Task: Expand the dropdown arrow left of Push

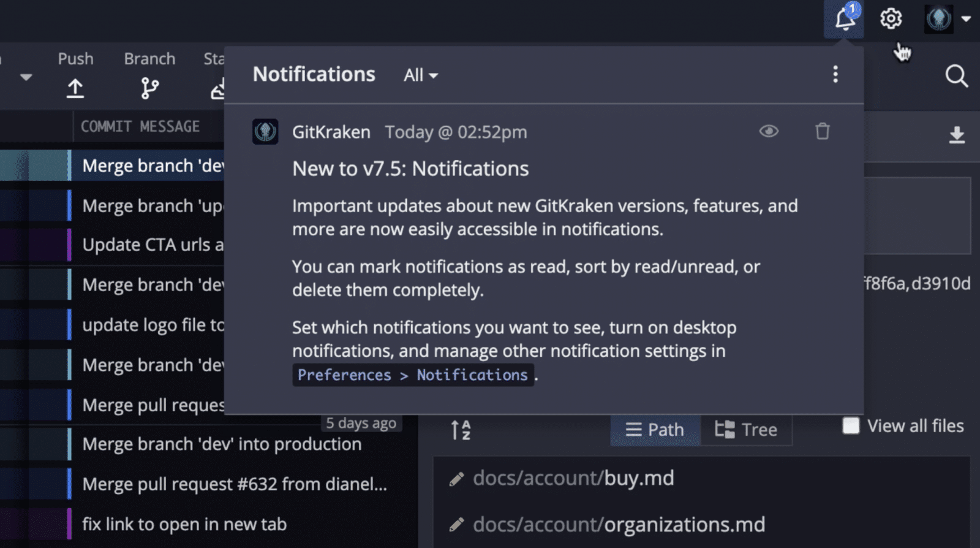Action: (x=26, y=77)
